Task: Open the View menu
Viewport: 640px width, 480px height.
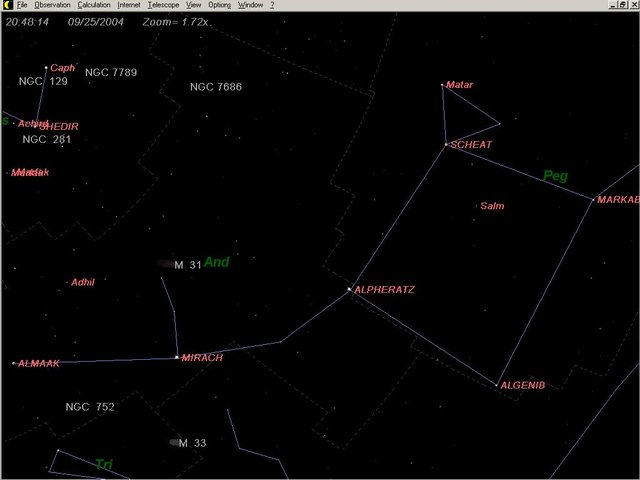Action: point(194,5)
